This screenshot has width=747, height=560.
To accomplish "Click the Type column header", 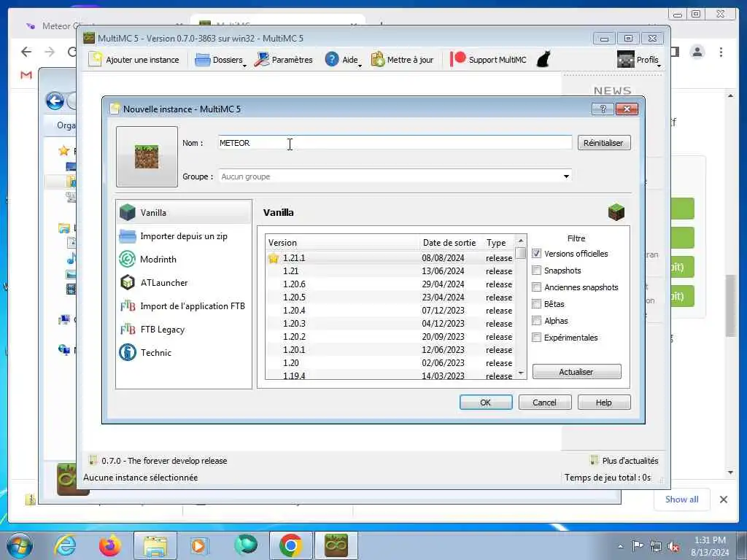I will [498, 242].
